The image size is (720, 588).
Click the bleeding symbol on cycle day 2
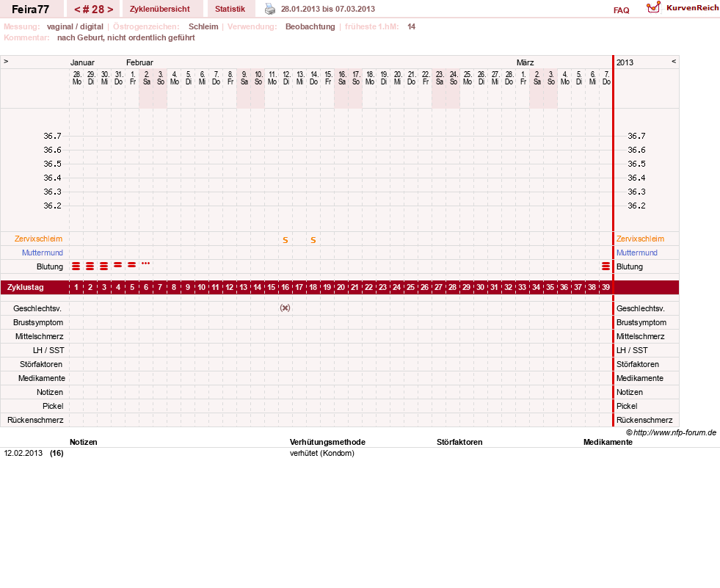pyautogui.click(x=90, y=266)
